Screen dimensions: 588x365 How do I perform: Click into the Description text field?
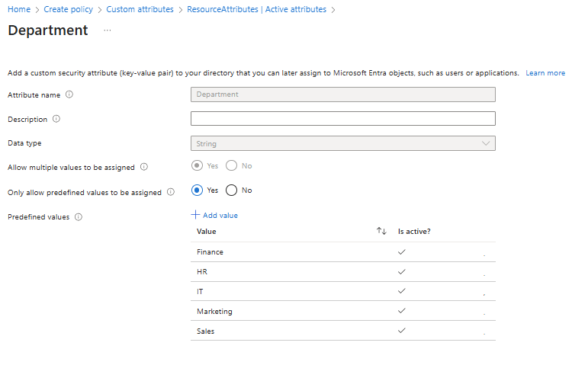click(x=342, y=119)
